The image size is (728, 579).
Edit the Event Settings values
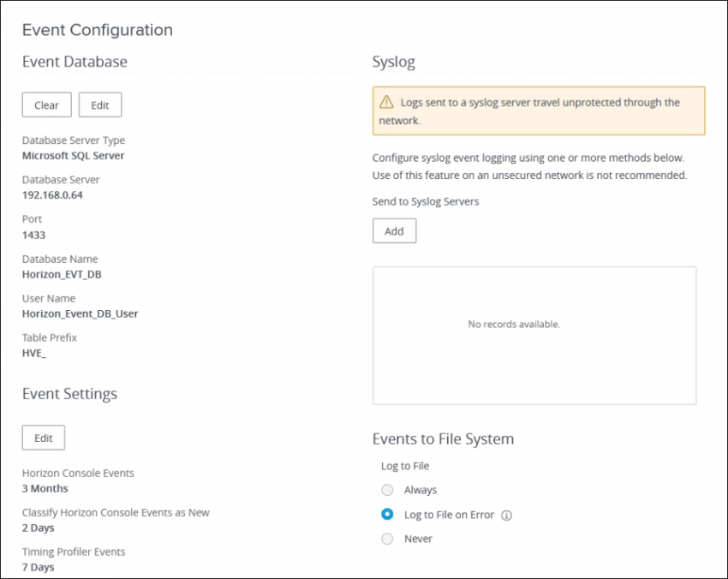(x=43, y=438)
